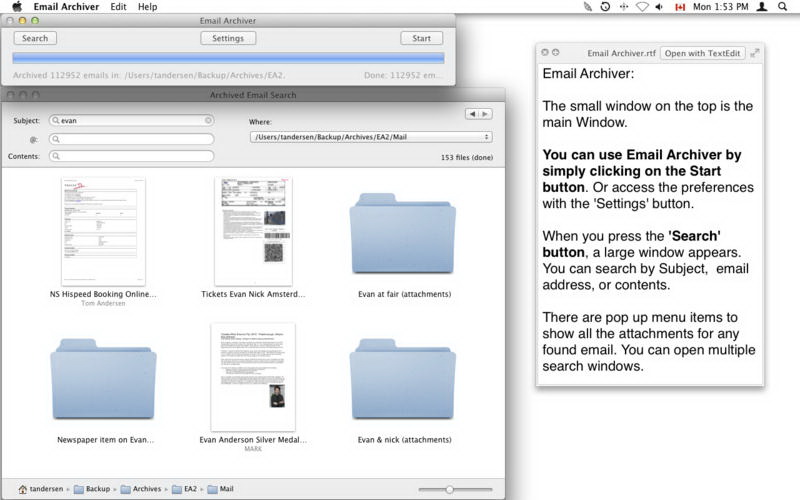
Task: Click the 'Open with TextEdit' button
Action: pyautogui.click(x=703, y=53)
